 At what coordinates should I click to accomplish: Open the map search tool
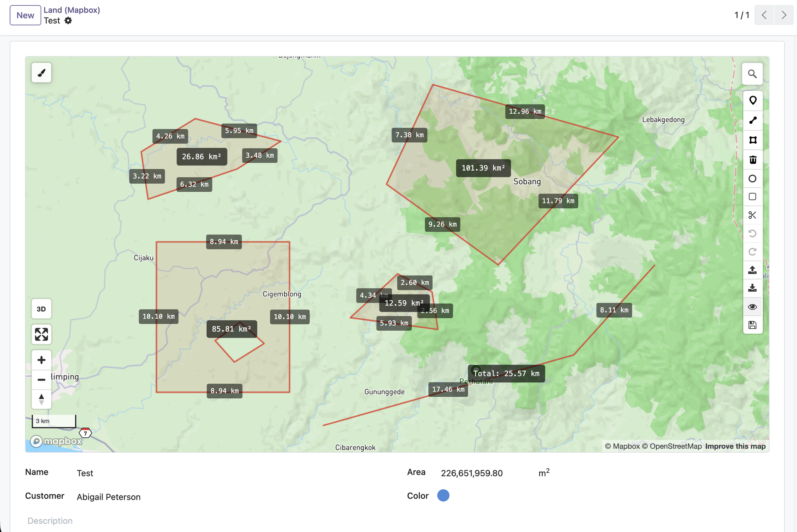click(x=752, y=74)
